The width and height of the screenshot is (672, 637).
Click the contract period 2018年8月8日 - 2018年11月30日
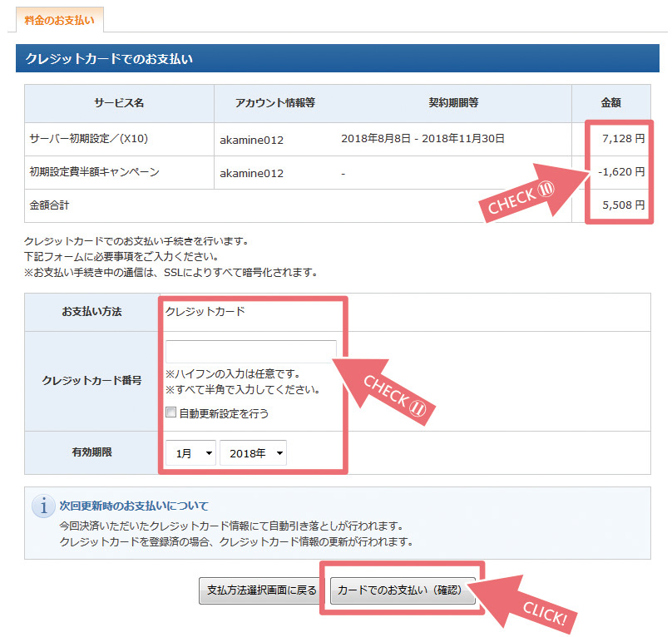[x=422, y=138]
